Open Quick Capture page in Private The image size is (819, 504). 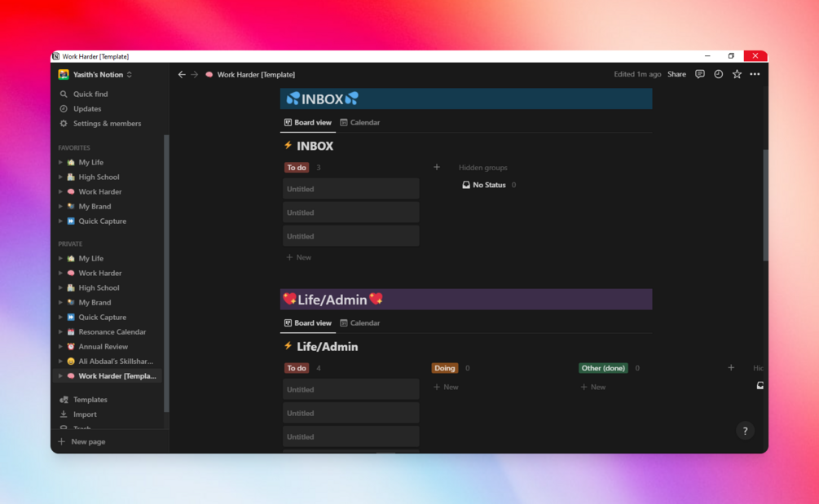[x=103, y=318]
